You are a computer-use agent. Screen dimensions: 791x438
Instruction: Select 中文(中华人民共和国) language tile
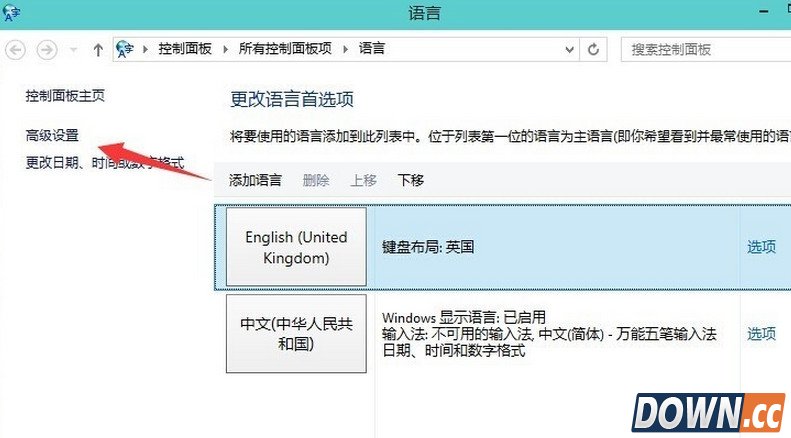[x=296, y=334]
